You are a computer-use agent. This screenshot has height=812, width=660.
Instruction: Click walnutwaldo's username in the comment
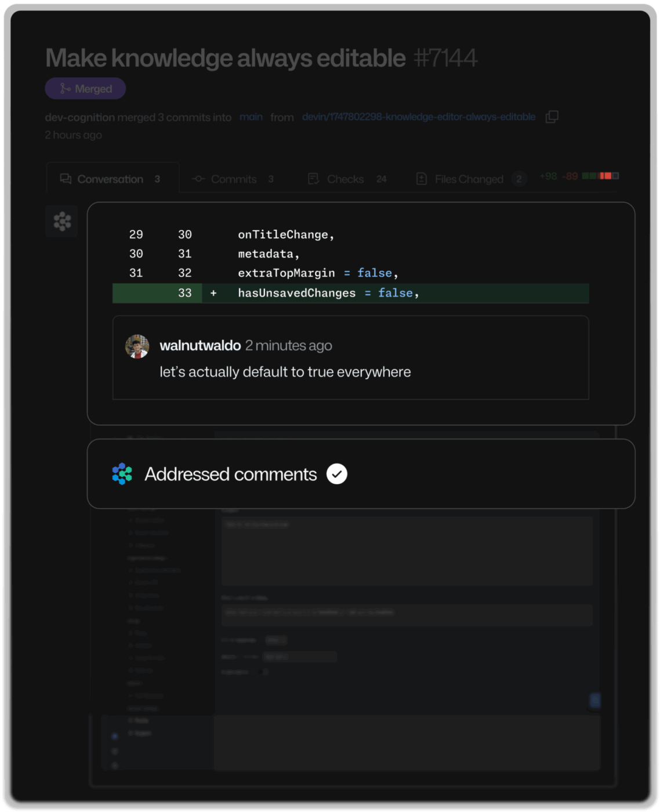[x=200, y=345]
